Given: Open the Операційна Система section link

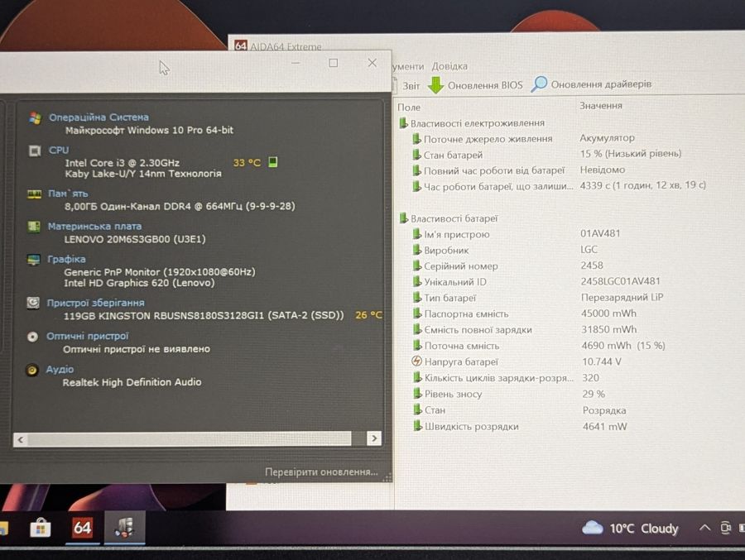Looking at the screenshot, I should point(99,117).
